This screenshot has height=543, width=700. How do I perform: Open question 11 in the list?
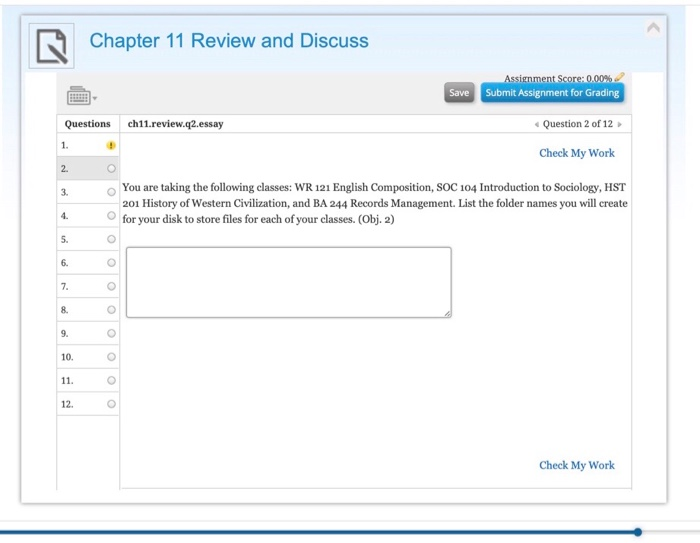point(88,380)
